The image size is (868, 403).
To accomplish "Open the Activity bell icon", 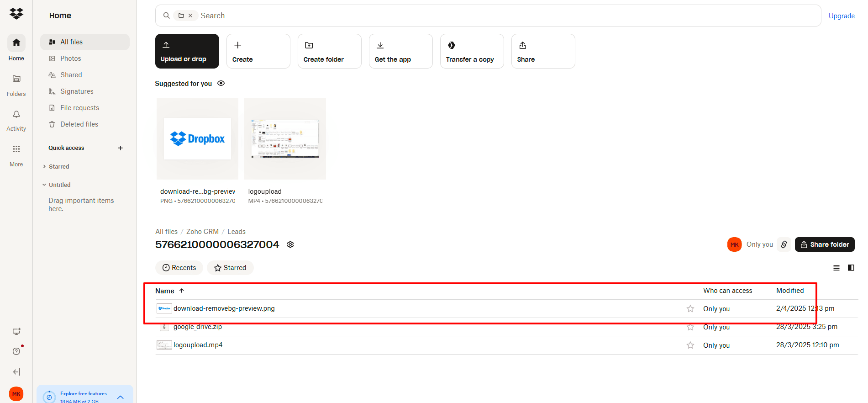I will pyautogui.click(x=16, y=114).
